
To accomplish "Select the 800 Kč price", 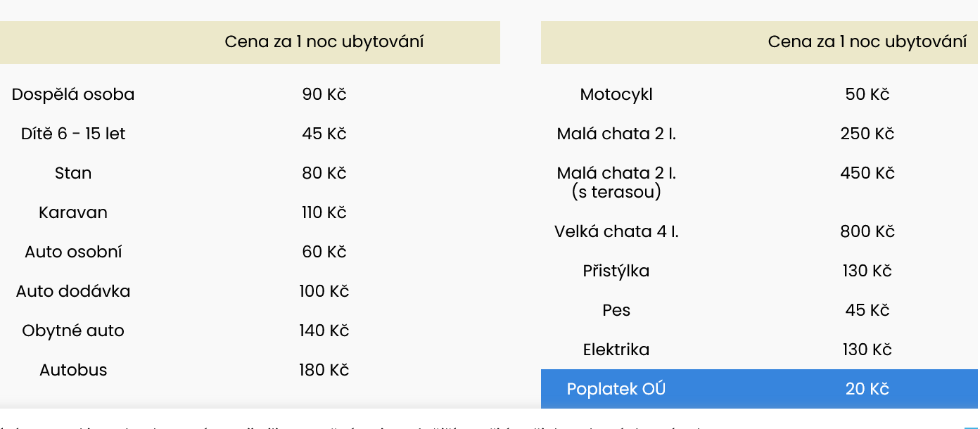I will coord(867,231).
